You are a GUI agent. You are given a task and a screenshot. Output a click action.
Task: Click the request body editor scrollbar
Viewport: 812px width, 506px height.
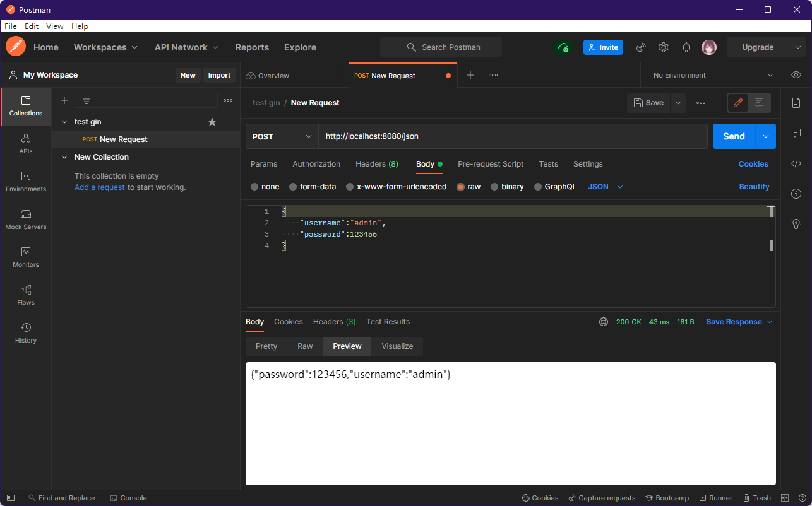(771, 256)
